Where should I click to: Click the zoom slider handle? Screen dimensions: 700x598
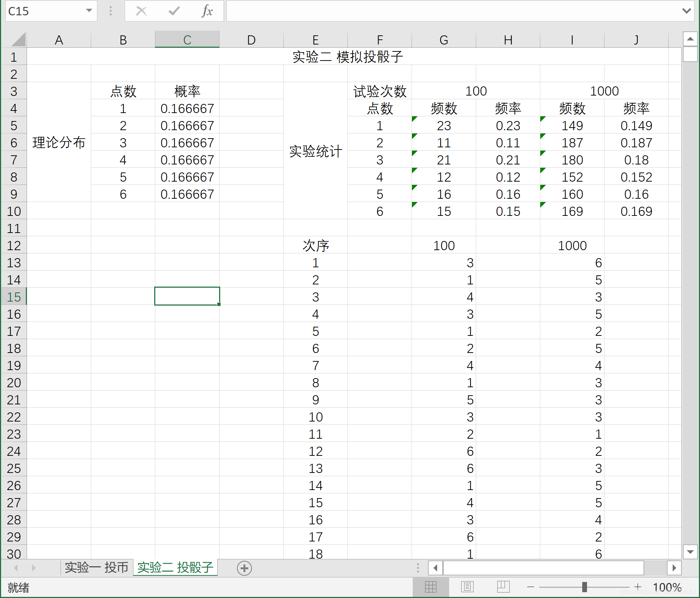[584, 587]
